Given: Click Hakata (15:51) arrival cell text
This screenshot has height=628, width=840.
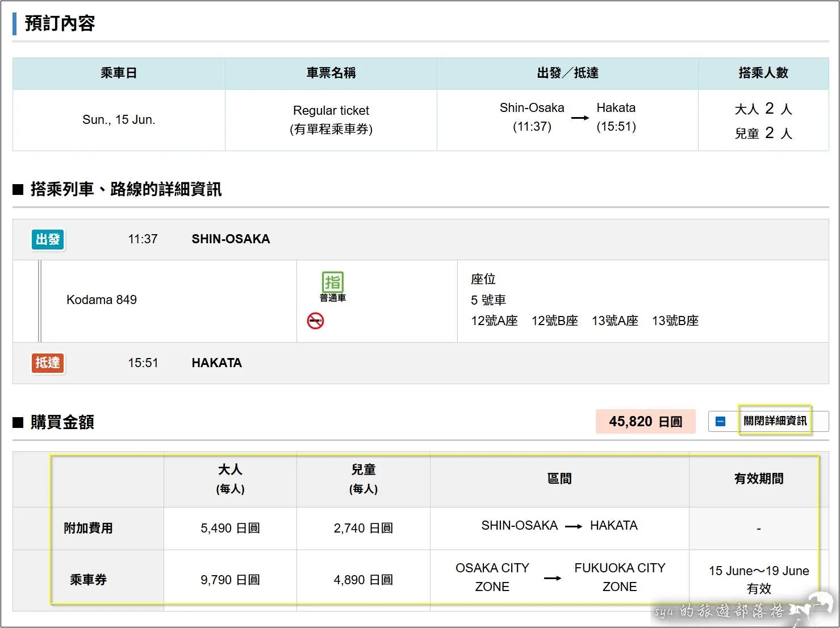Looking at the screenshot, I should (x=616, y=117).
